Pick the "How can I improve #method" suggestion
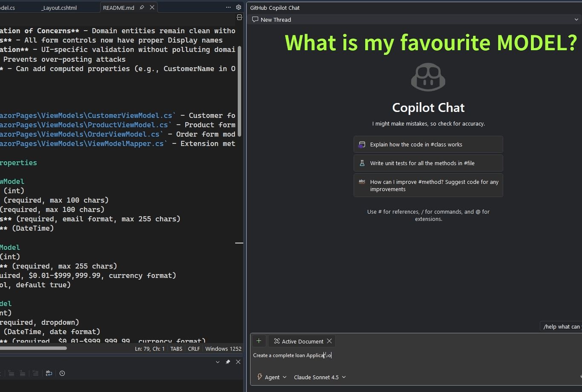The image size is (582, 392). (428, 185)
